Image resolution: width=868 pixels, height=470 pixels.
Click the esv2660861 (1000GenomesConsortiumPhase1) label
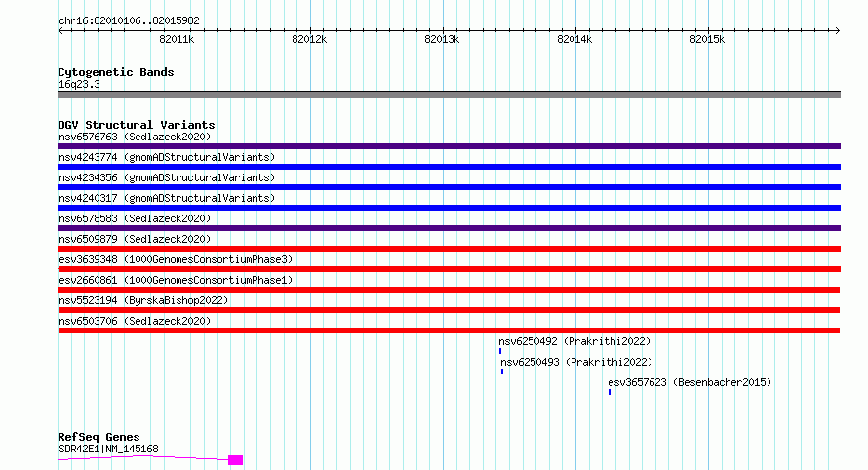click(x=176, y=280)
